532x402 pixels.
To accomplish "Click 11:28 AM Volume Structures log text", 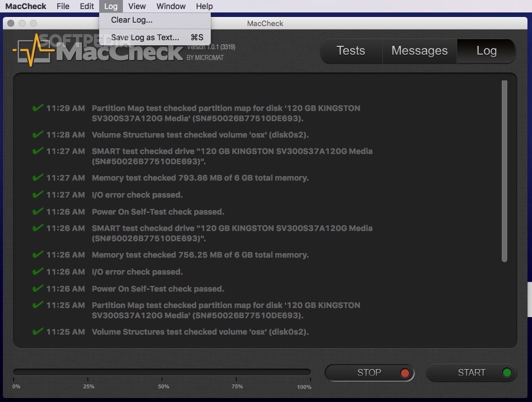I will click(200, 135).
